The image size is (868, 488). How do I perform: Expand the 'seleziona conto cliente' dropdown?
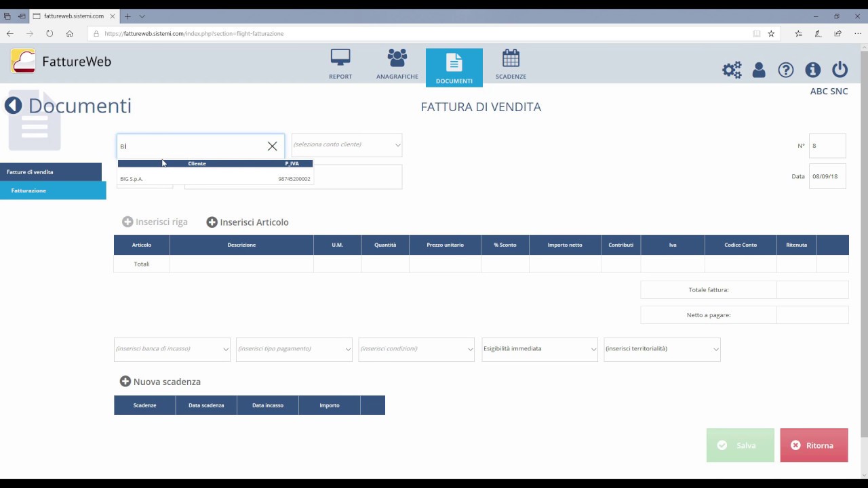coord(397,145)
